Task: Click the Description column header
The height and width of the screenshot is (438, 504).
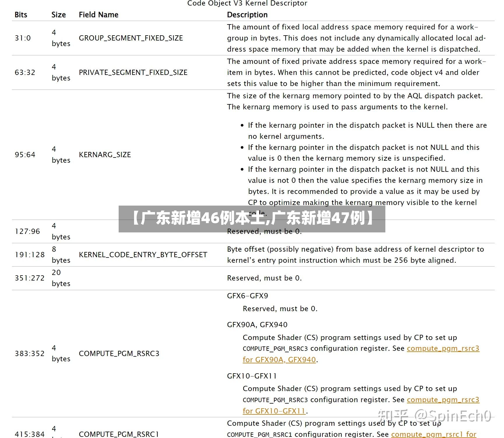Action: [247, 15]
